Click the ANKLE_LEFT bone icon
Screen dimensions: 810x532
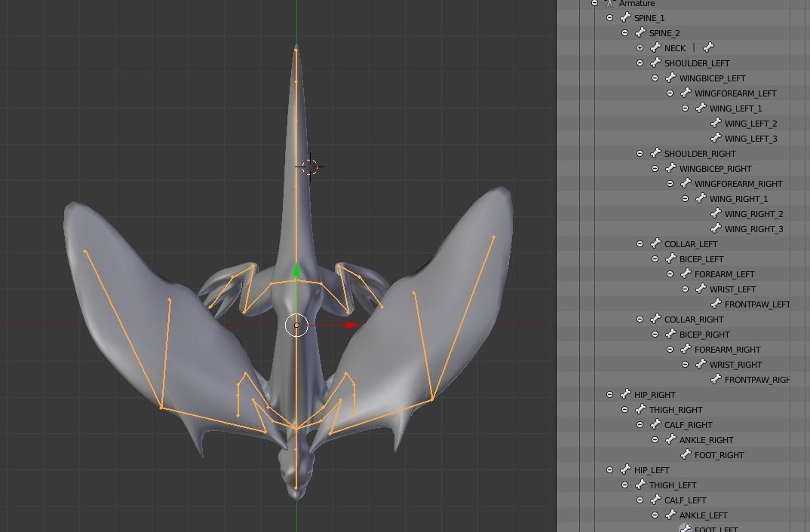[670, 515]
